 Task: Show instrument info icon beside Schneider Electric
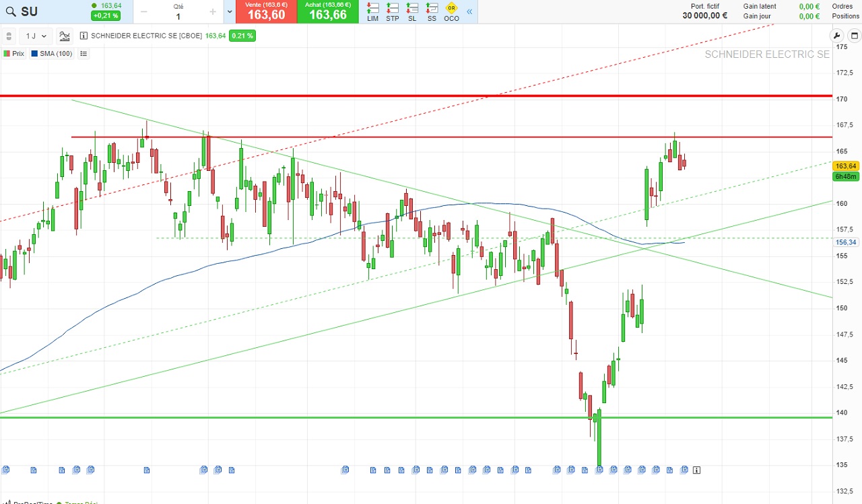pyautogui.click(x=84, y=36)
